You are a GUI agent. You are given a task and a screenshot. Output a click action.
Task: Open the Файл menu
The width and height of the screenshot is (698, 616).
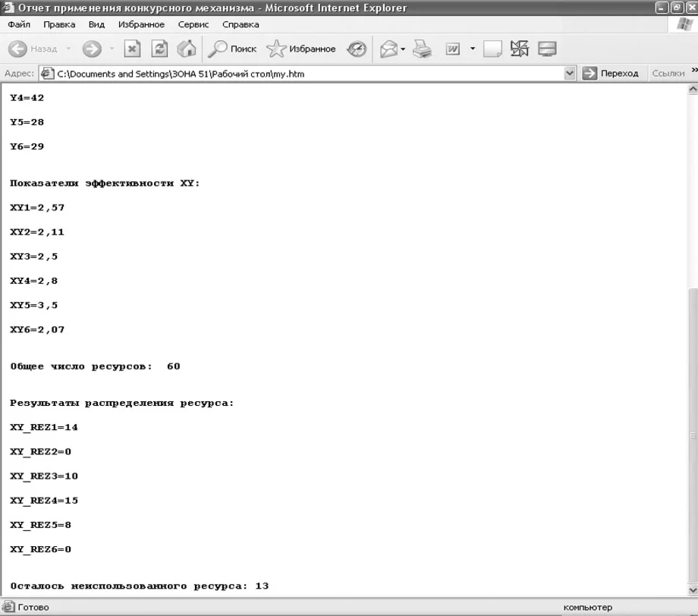pyautogui.click(x=19, y=24)
